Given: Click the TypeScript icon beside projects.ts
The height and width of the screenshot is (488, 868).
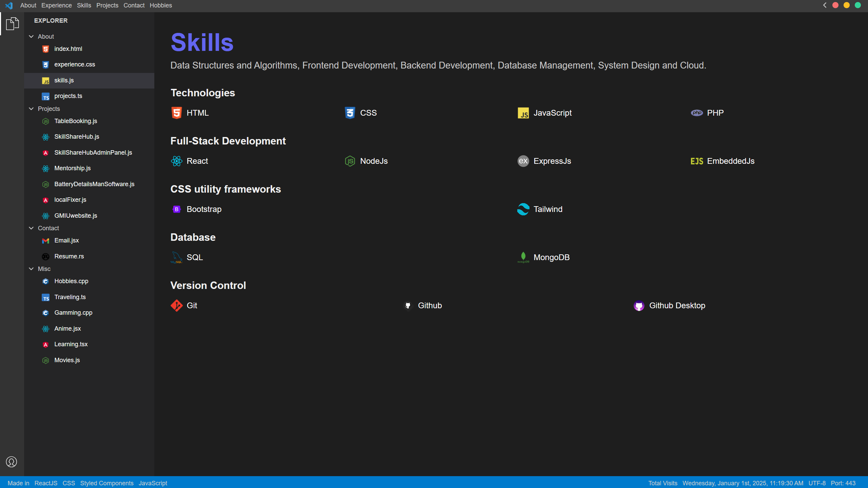Looking at the screenshot, I should tap(45, 97).
